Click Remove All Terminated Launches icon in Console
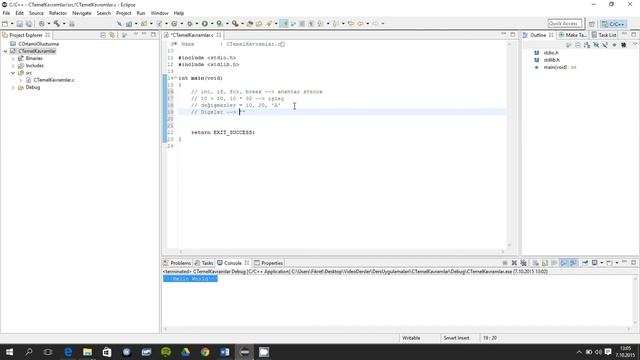 point(523,263)
